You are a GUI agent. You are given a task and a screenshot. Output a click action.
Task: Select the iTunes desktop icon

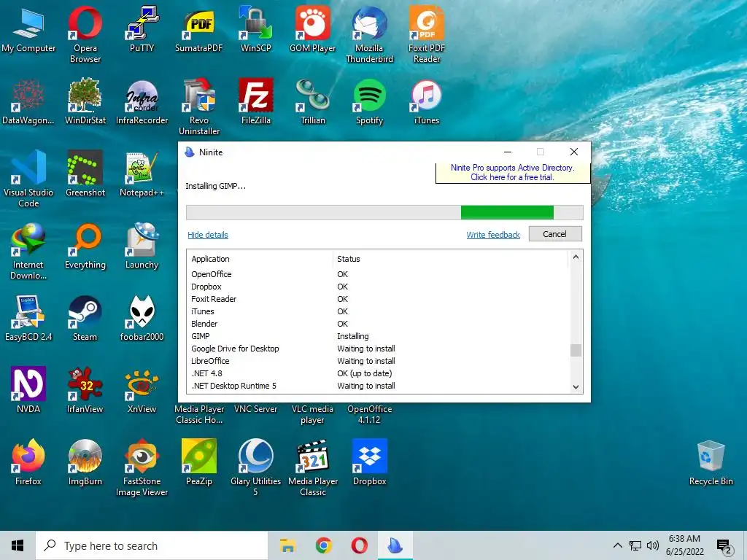[x=426, y=102]
